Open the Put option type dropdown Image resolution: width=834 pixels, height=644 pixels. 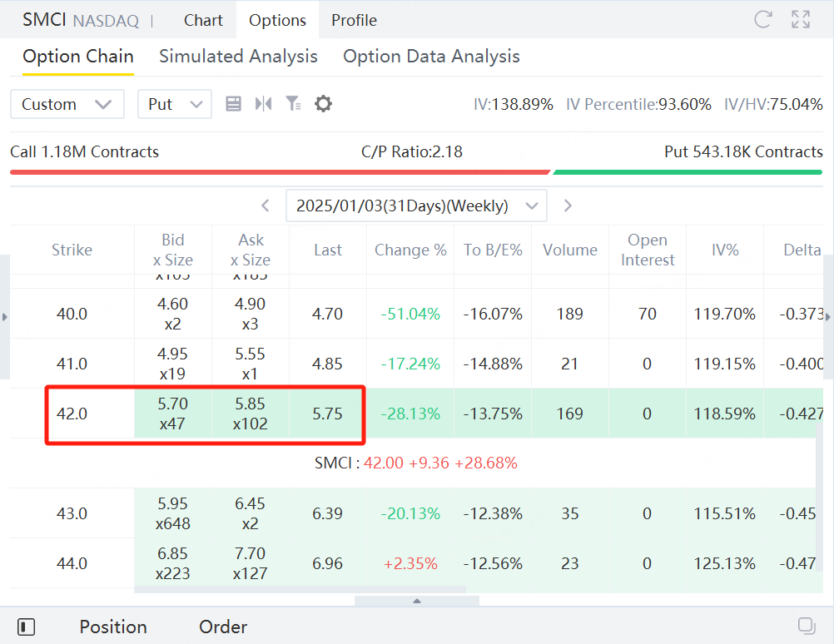pos(175,104)
